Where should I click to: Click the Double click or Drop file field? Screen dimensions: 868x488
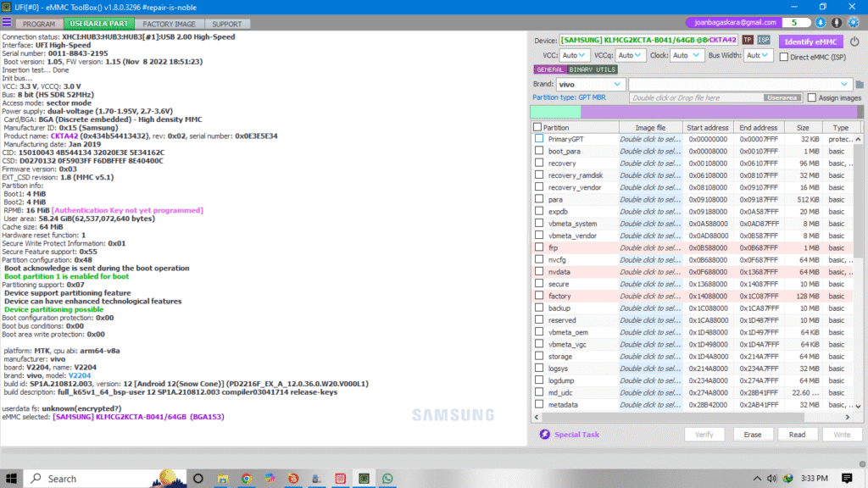point(695,98)
